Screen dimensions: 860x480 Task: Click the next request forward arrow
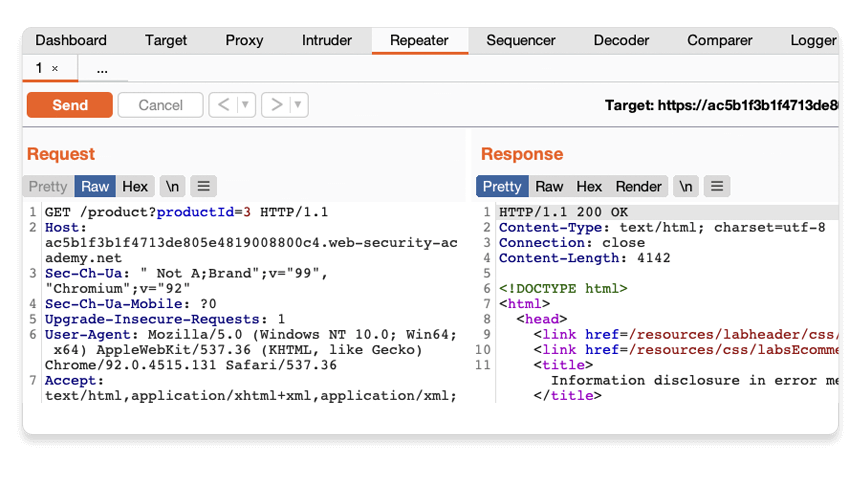[276, 105]
